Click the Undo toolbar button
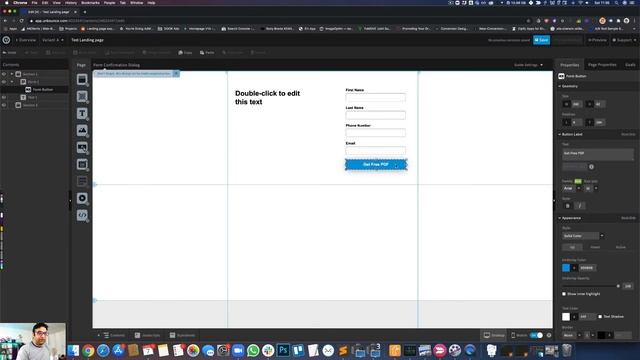Screen dimensions: 640x360 coord(9,53)
